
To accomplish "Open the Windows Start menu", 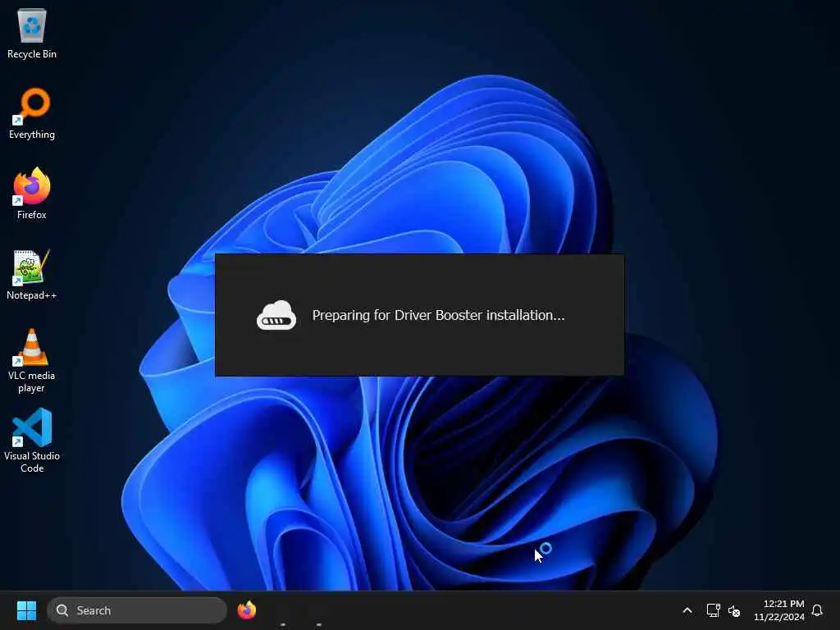I will pos(26,610).
